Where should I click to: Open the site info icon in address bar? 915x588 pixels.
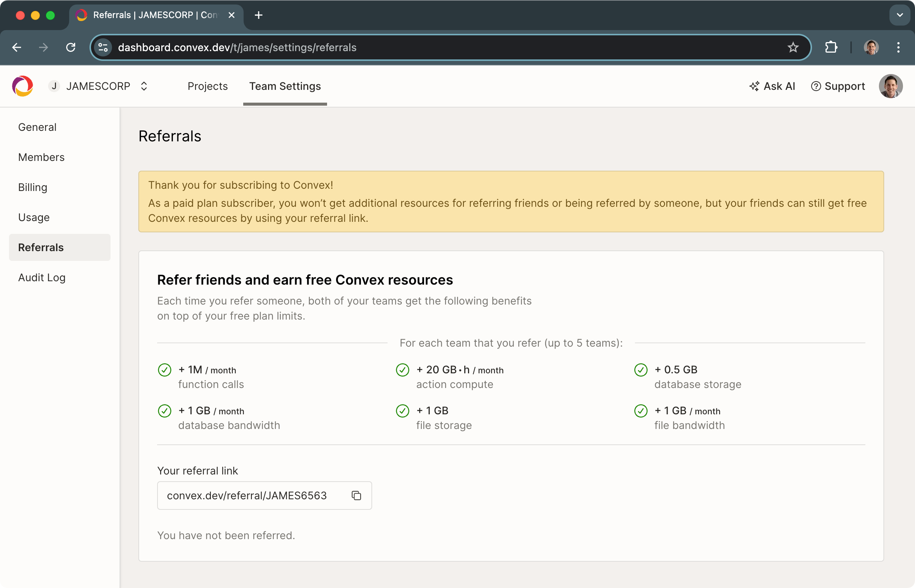click(x=103, y=47)
